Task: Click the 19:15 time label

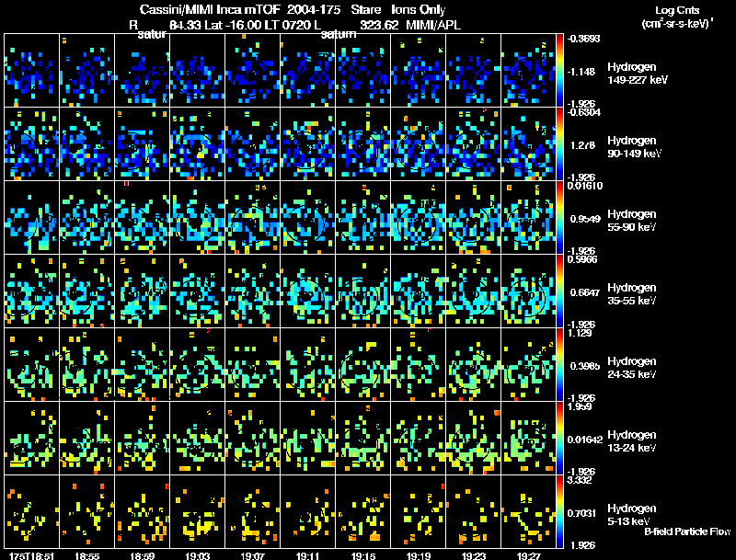Action: pos(363,556)
